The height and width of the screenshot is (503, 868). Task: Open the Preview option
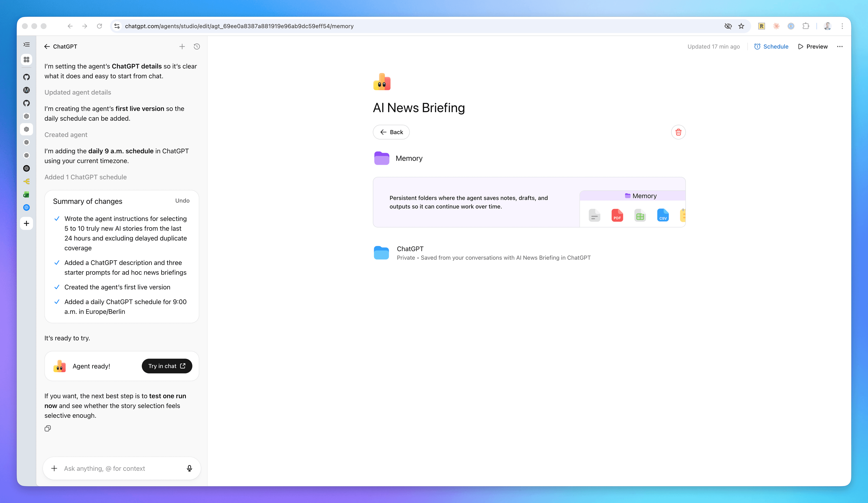(x=813, y=47)
